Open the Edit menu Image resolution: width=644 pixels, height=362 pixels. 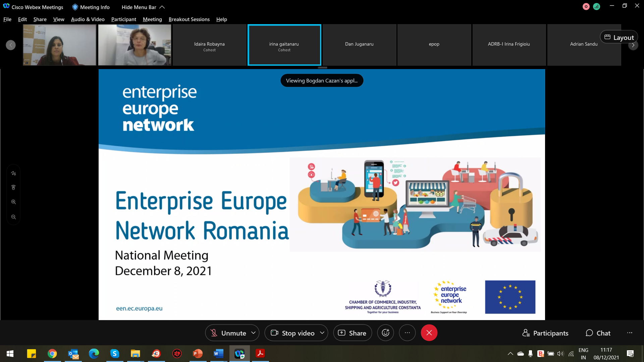pos(22,19)
